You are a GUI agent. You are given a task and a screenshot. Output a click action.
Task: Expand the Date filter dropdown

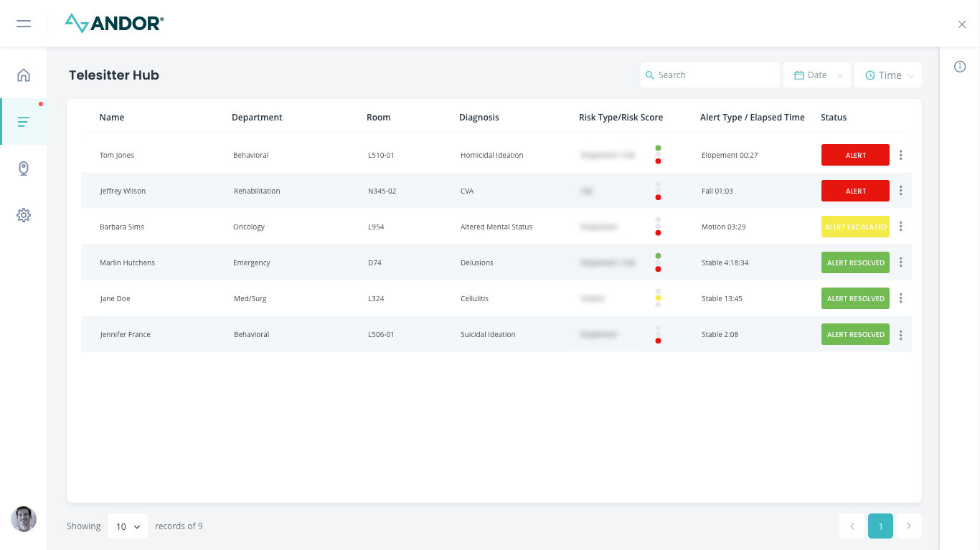pos(817,75)
